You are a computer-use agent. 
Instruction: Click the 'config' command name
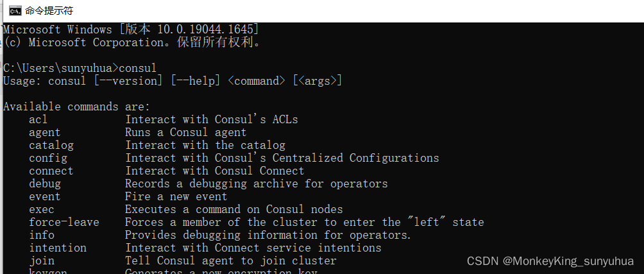(x=48, y=158)
